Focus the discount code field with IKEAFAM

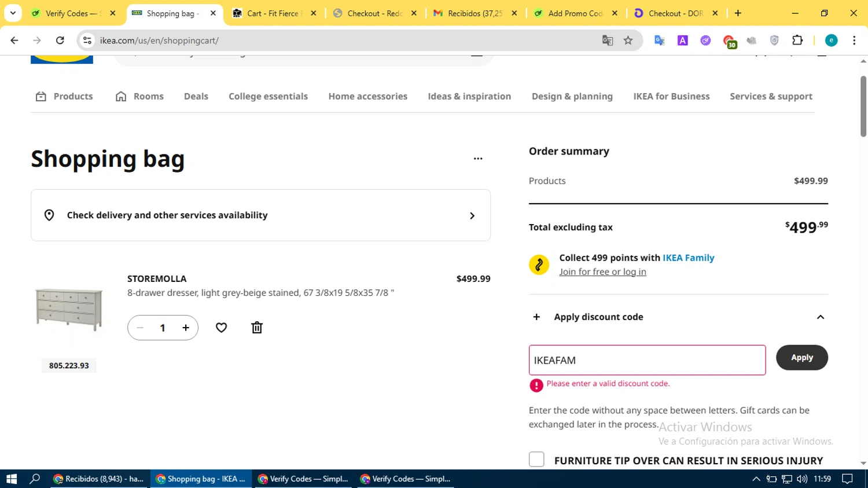tap(647, 360)
